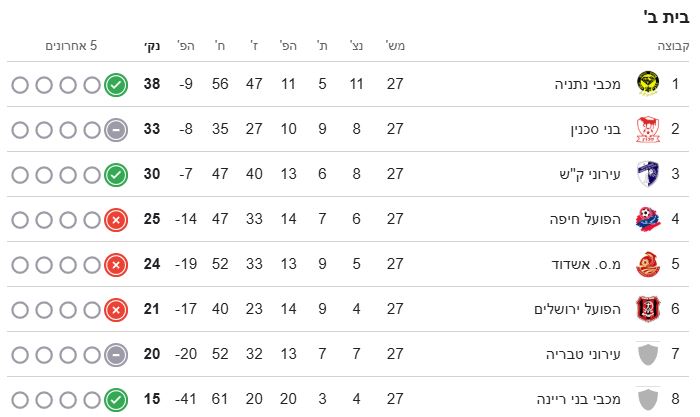The image size is (700, 417).
Task: Click the green win icon for מכבי נתניה
Action: 116,84
